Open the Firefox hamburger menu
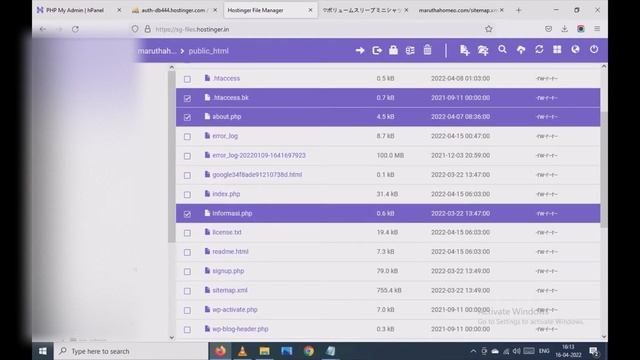The image size is (640, 360). [597, 29]
